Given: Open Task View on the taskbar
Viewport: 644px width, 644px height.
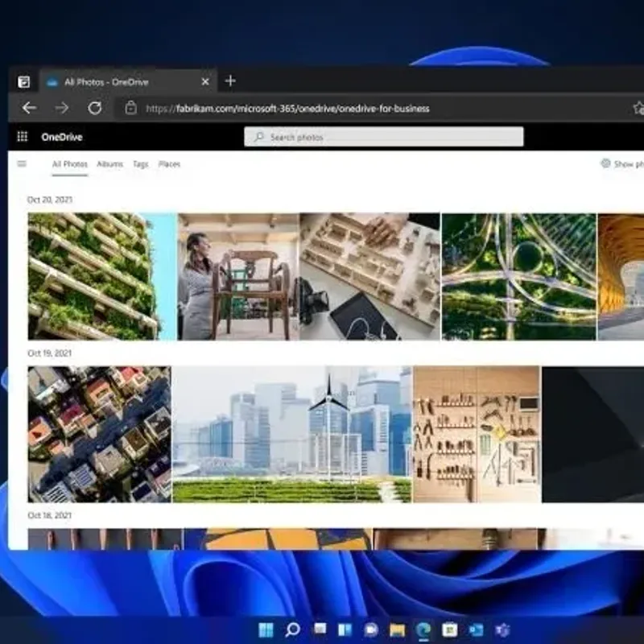Looking at the screenshot, I should tap(319, 630).
